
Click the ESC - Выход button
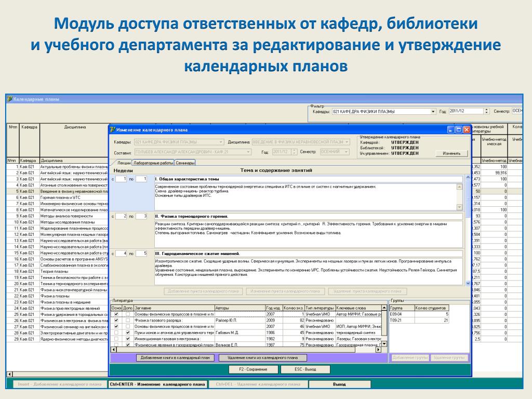pos(305,369)
